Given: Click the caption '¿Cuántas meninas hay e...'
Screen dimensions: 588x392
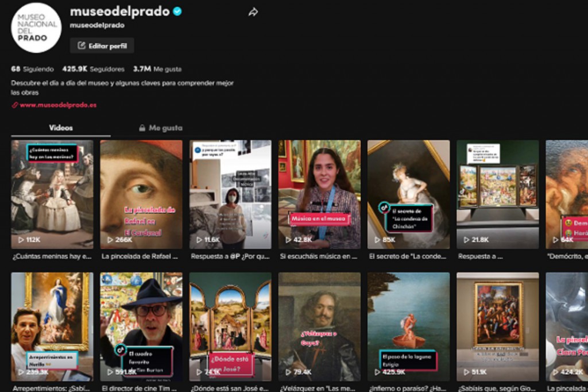Looking at the screenshot, I should click(x=52, y=256).
